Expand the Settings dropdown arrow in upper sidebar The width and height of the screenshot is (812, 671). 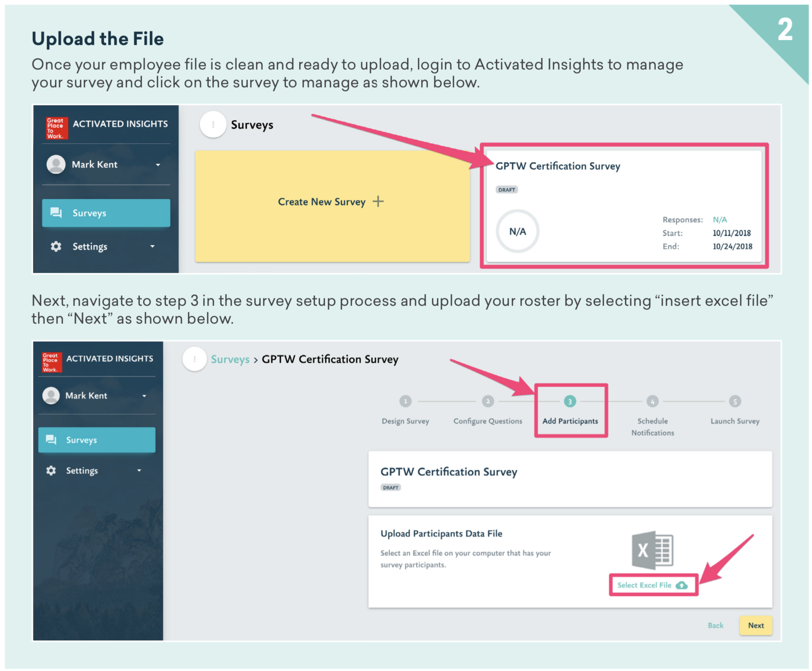tap(152, 247)
